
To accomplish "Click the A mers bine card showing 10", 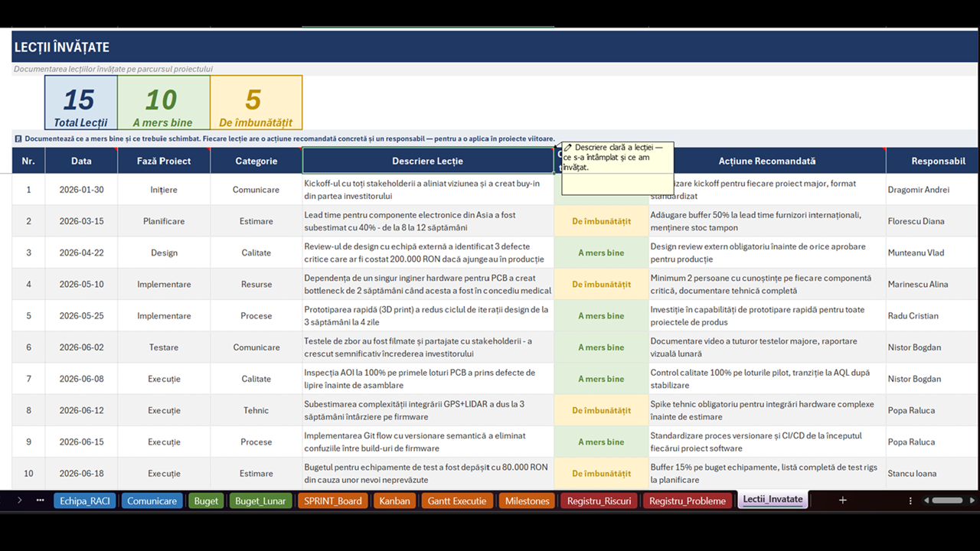I will click(163, 103).
